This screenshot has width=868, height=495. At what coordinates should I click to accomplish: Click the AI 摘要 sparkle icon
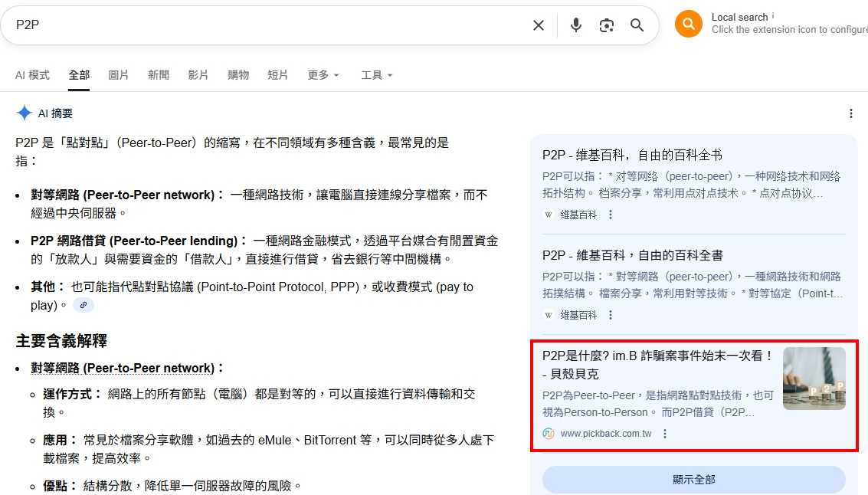[x=23, y=113]
